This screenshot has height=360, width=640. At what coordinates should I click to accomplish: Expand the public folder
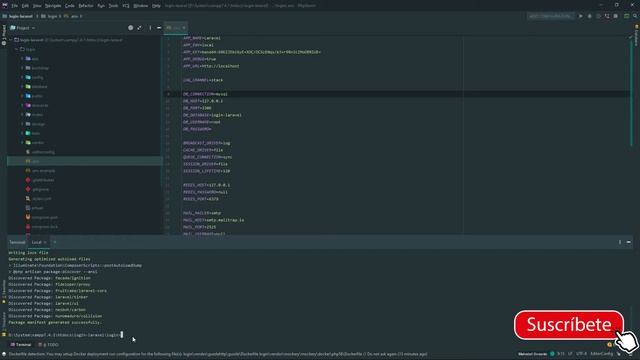[22, 96]
